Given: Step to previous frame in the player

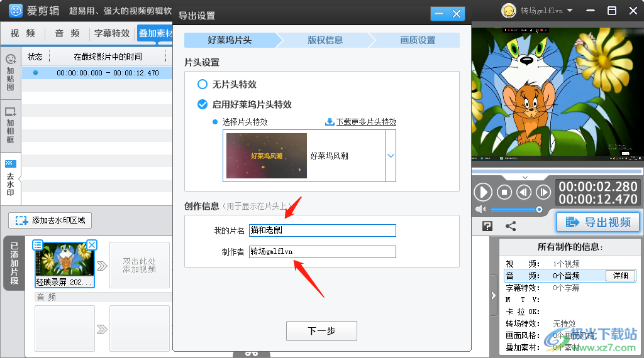Looking at the screenshot, I should coord(524,192).
